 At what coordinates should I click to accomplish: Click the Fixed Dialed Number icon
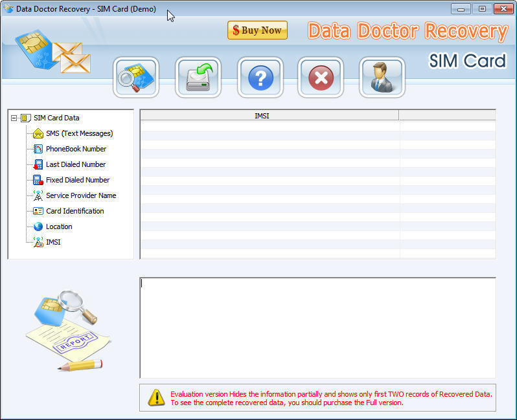click(38, 180)
